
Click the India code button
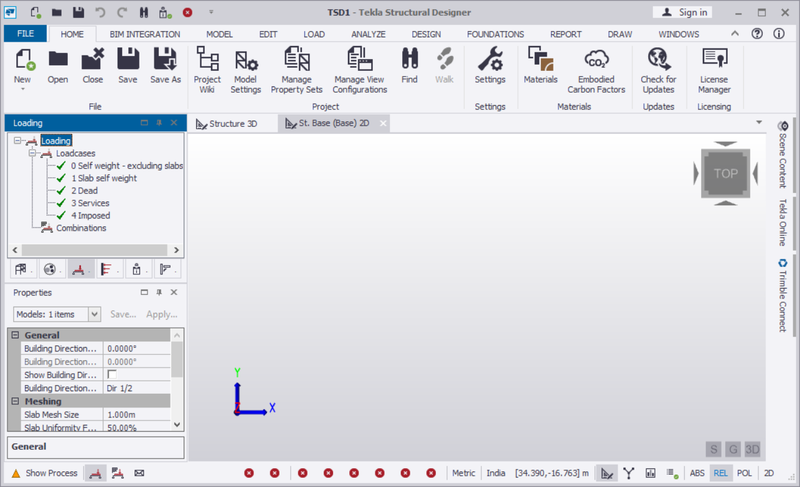496,473
